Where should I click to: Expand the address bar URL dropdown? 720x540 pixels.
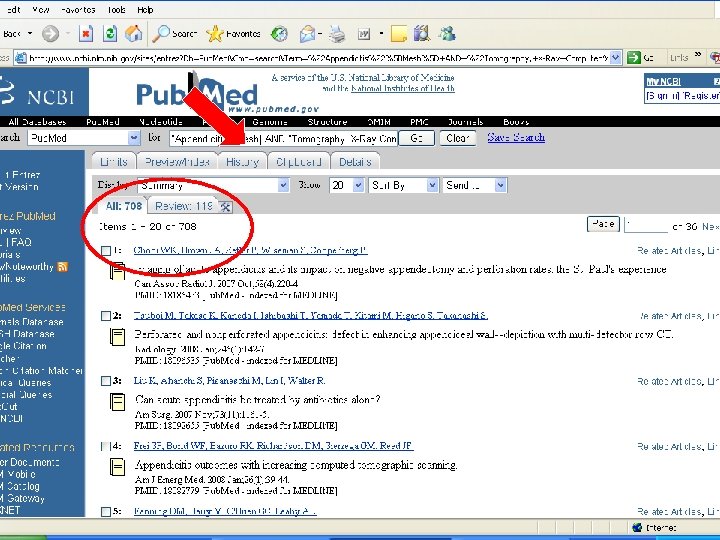(616, 58)
